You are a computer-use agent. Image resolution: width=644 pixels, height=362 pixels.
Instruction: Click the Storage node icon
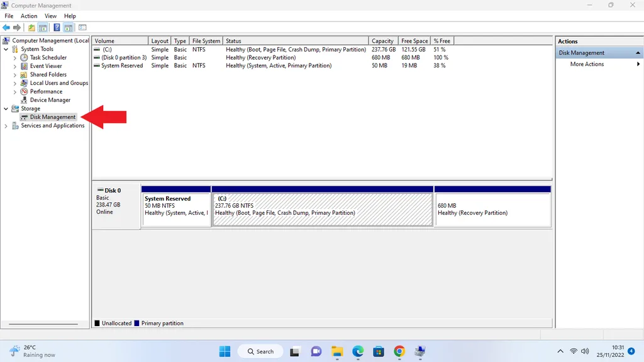click(x=15, y=108)
